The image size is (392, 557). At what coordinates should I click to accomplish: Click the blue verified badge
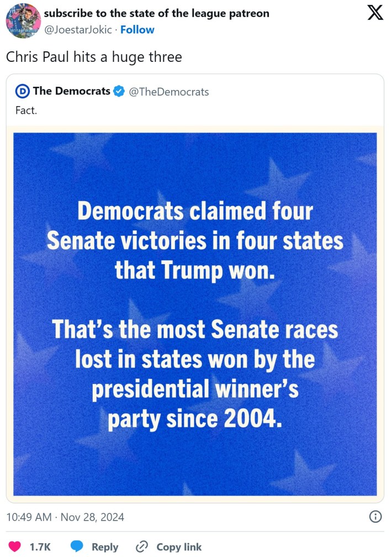[119, 91]
